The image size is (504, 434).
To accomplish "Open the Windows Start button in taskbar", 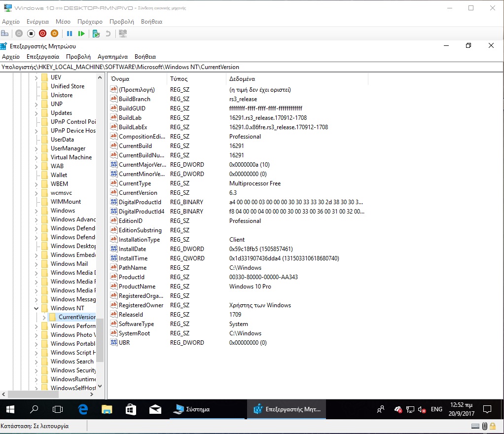I will (10, 409).
